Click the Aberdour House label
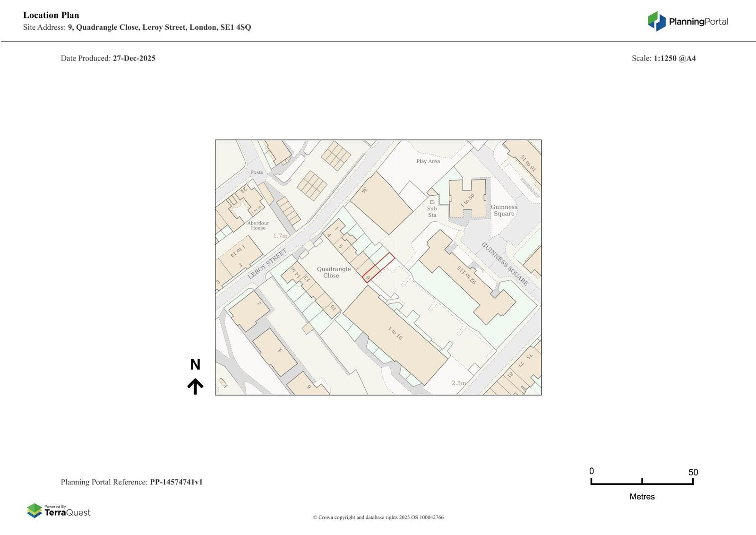The height and width of the screenshot is (535, 756). (x=258, y=225)
